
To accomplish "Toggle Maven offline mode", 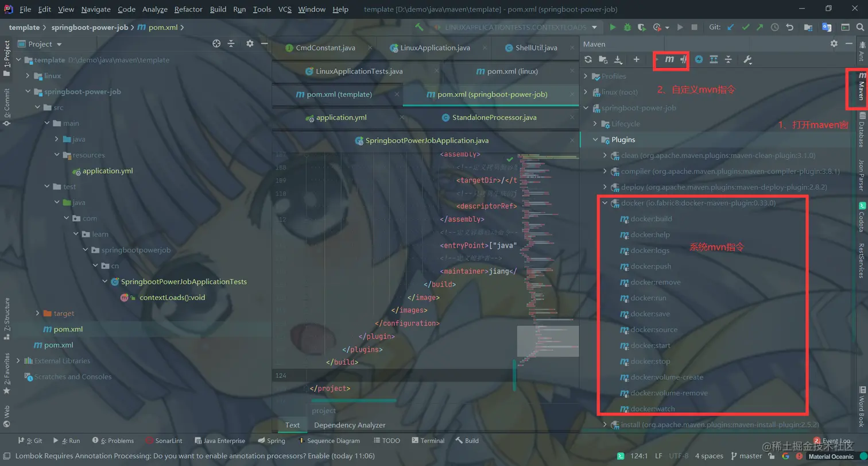I will pyautogui.click(x=683, y=59).
